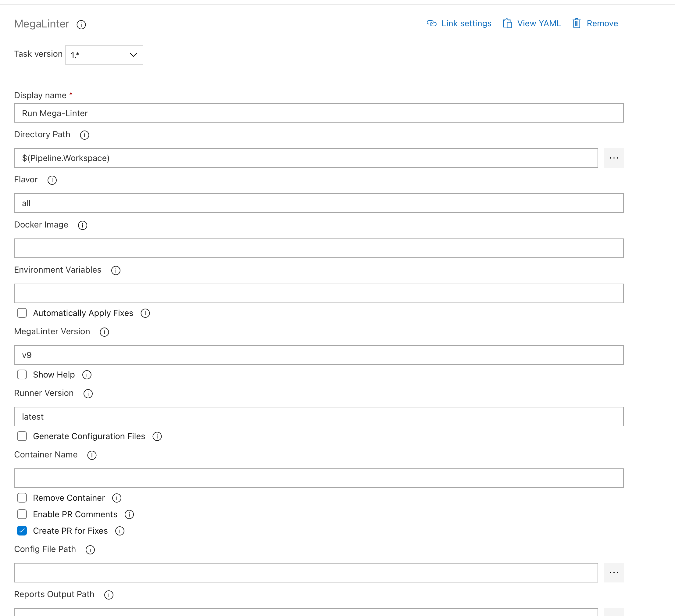Open the MegaLinter Version info icon

(x=104, y=332)
